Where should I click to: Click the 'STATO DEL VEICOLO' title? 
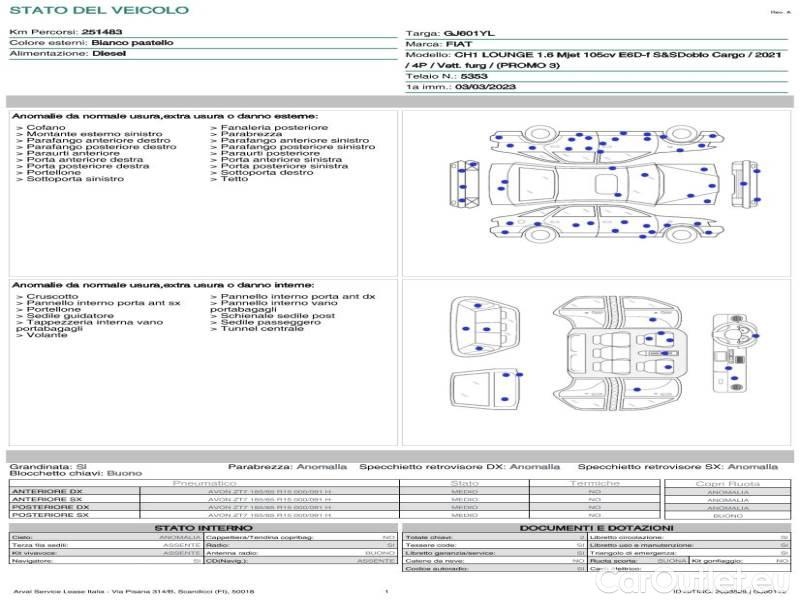[x=98, y=10]
